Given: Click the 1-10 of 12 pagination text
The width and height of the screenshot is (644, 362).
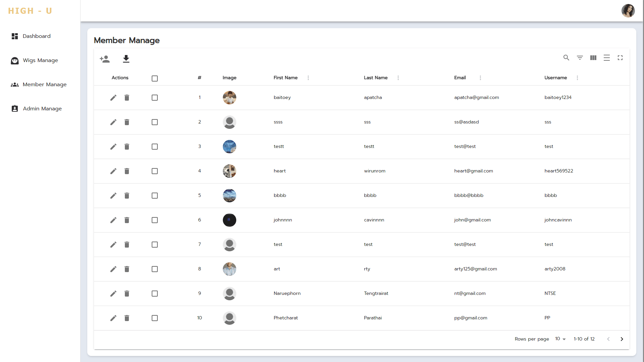Looking at the screenshot, I should [x=584, y=339].
